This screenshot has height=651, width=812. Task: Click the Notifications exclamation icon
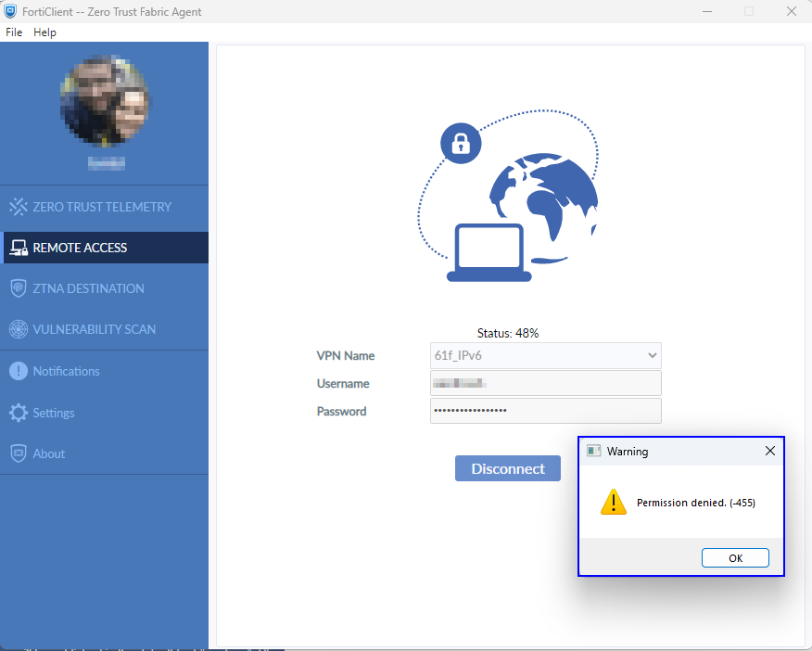[x=19, y=371]
